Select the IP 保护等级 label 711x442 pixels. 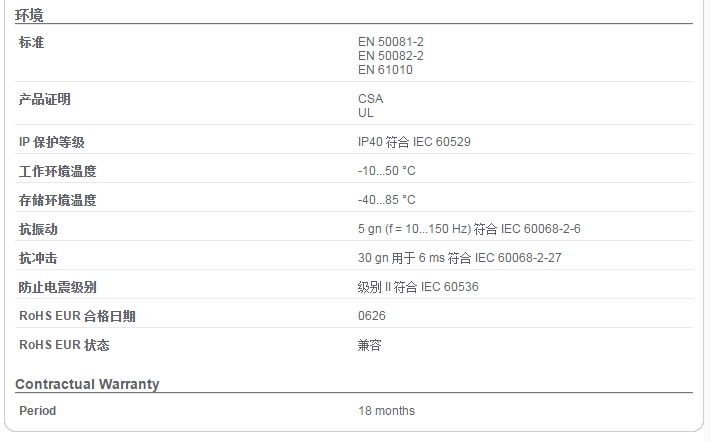click(x=52, y=142)
